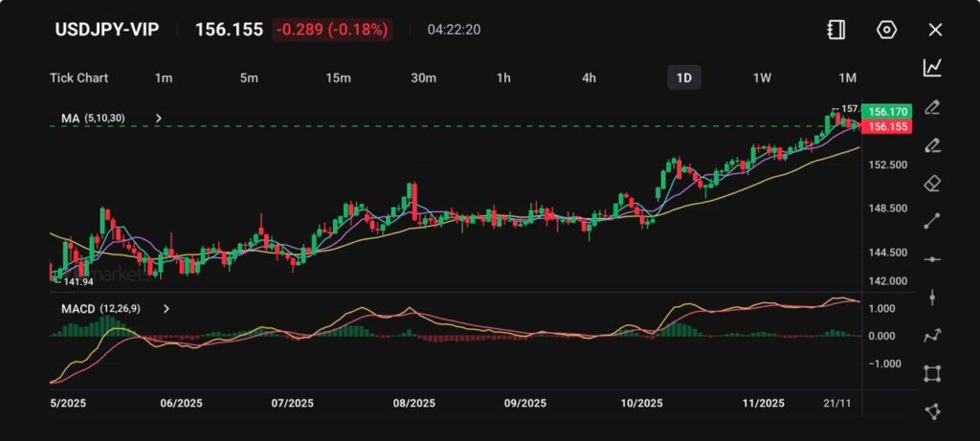The image size is (980, 441).
Task: Choose the 1W timeframe
Action: click(762, 77)
